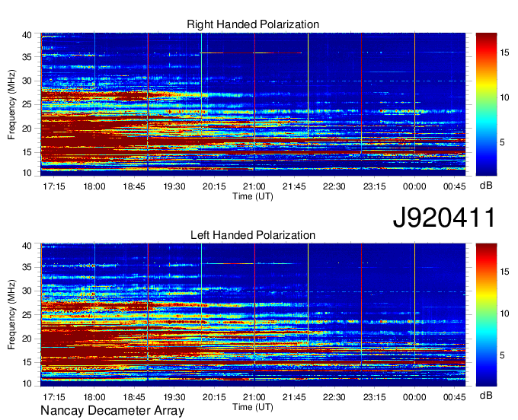The height and width of the screenshot is (420, 518).
Task: Click the 22:30 tick on right-handed plot
Action: point(334,186)
